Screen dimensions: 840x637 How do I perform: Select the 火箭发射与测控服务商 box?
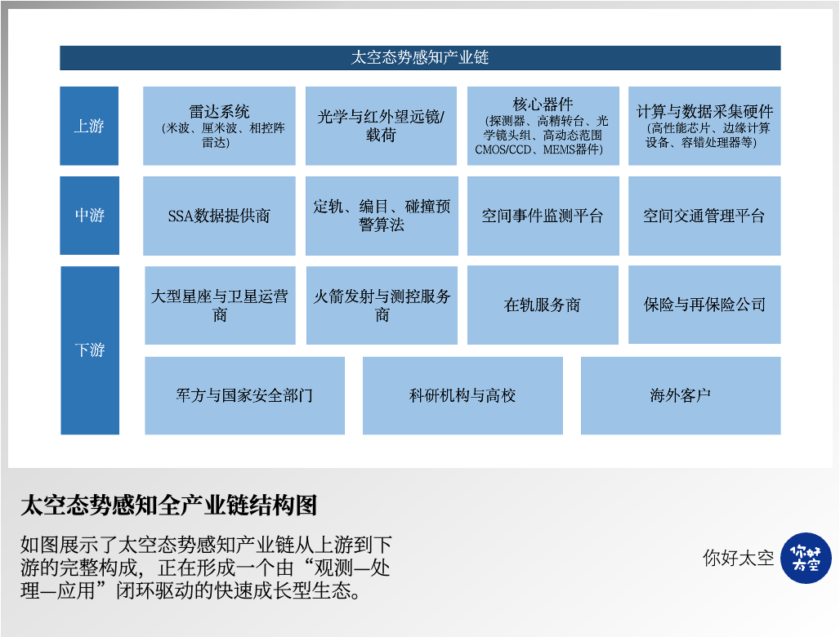(382, 305)
